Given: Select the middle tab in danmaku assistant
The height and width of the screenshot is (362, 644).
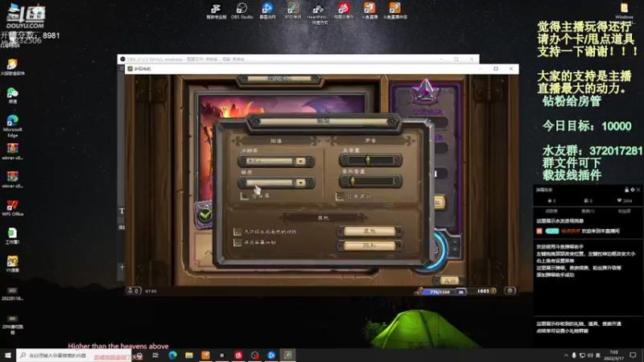Looking at the screenshot, I should point(588,211).
